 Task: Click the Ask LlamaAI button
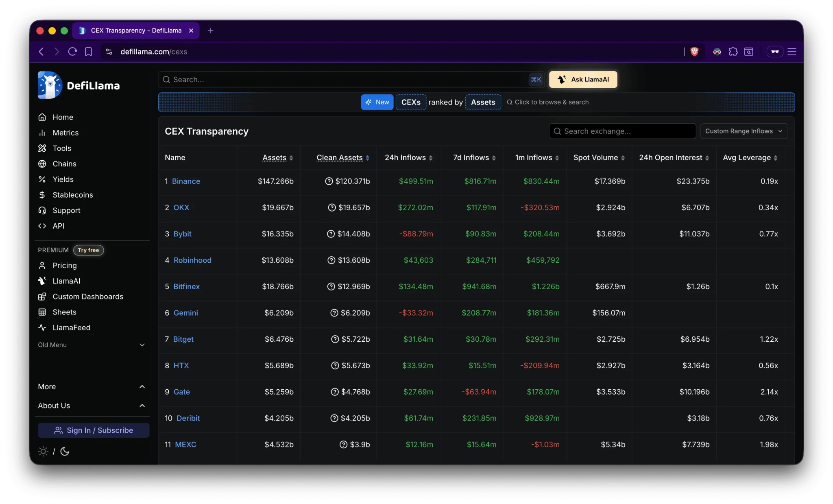click(x=582, y=79)
